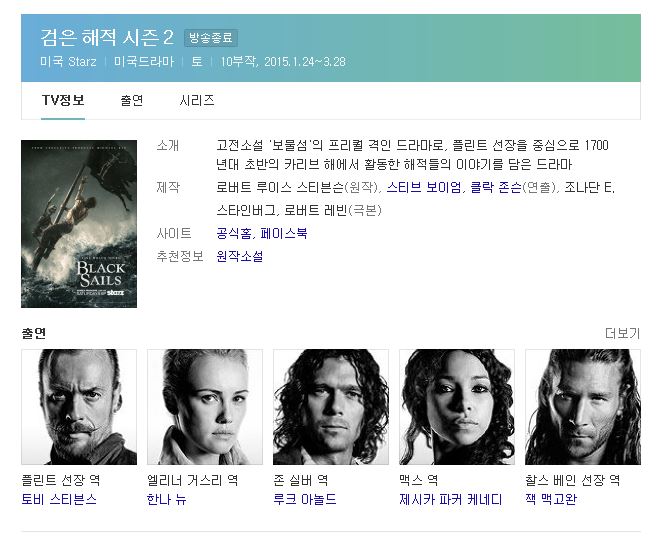
Task: Click the 존 실버 cast photo
Action: point(331,407)
